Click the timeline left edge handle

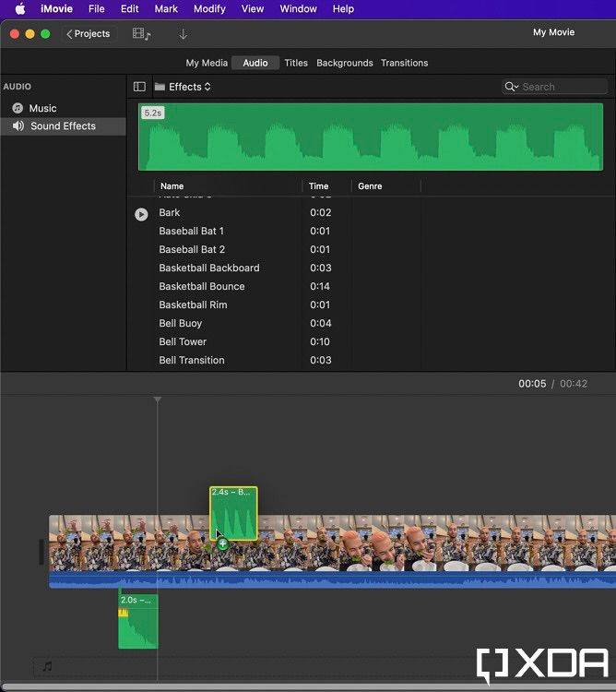coord(41,552)
